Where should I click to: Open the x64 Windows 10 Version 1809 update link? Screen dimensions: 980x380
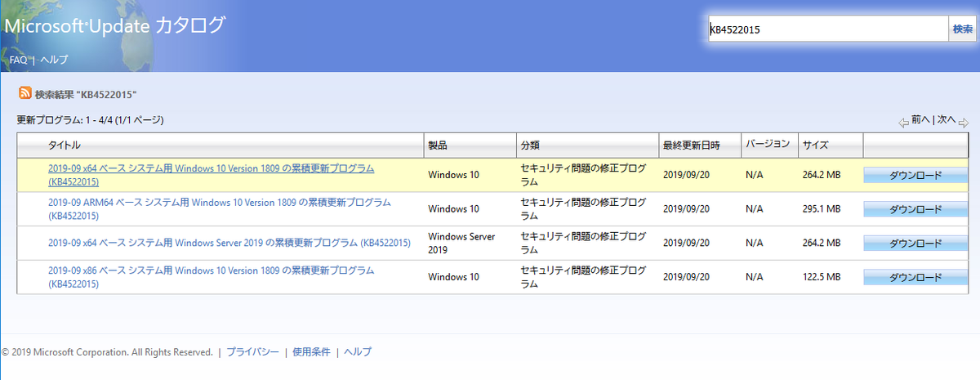211,175
